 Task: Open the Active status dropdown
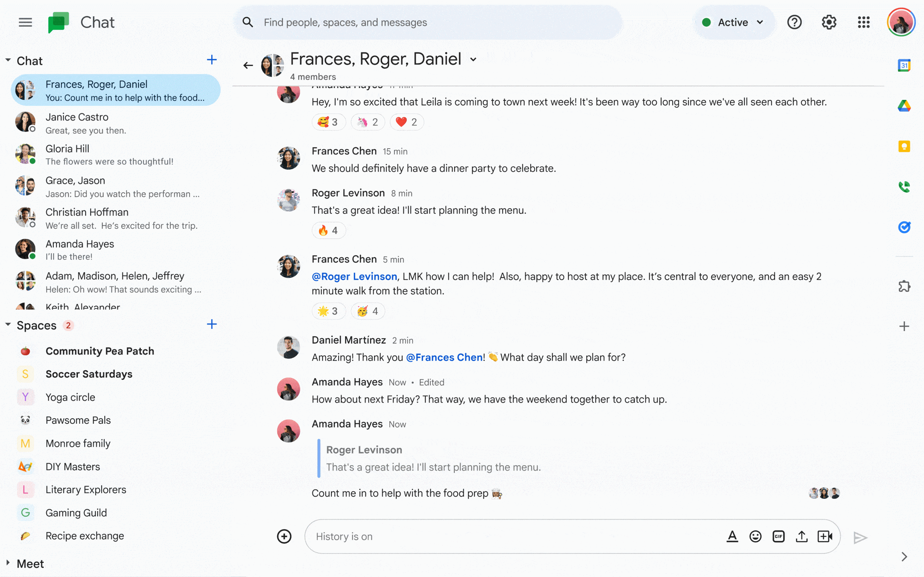coord(733,22)
